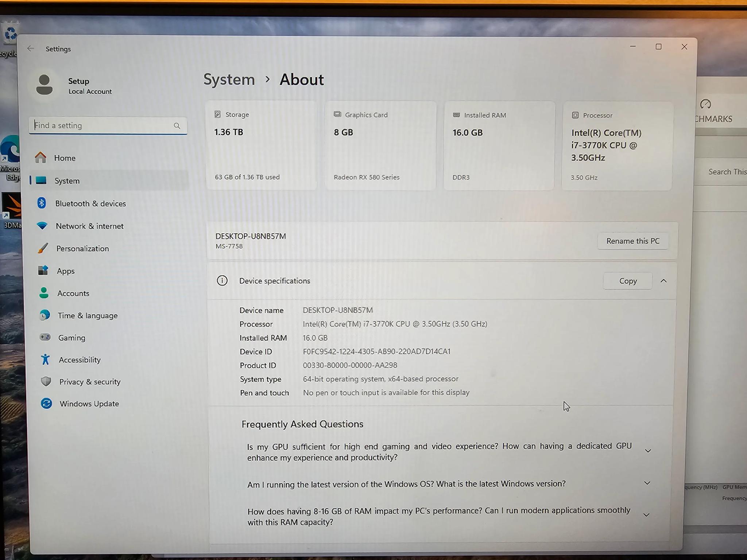
Task: Click the Home house icon
Action: 40,157
